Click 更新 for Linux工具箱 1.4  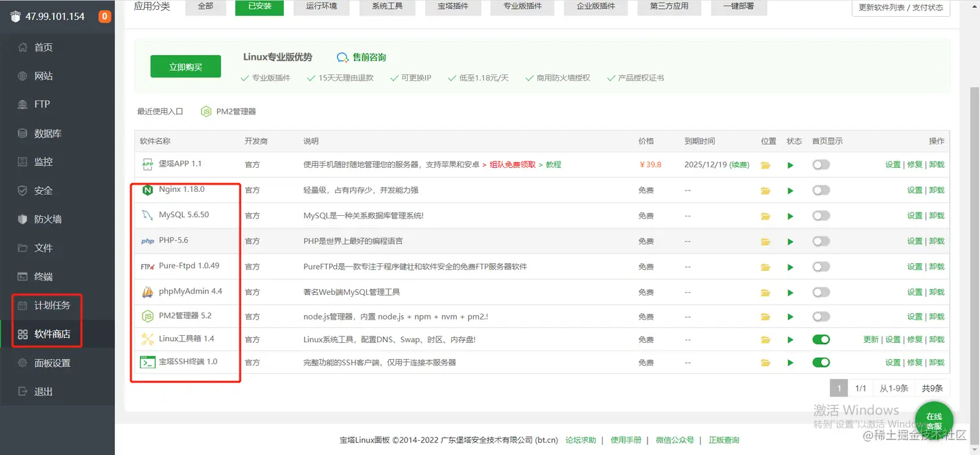tap(871, 340)
